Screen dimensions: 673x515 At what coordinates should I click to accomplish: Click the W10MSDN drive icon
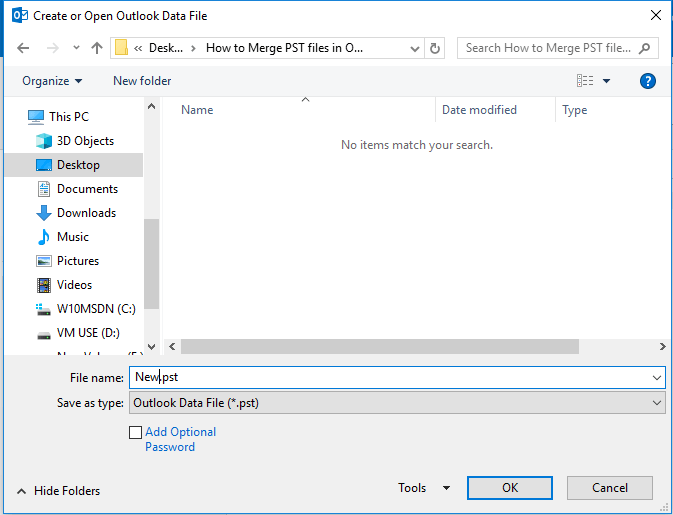(43, 309)
